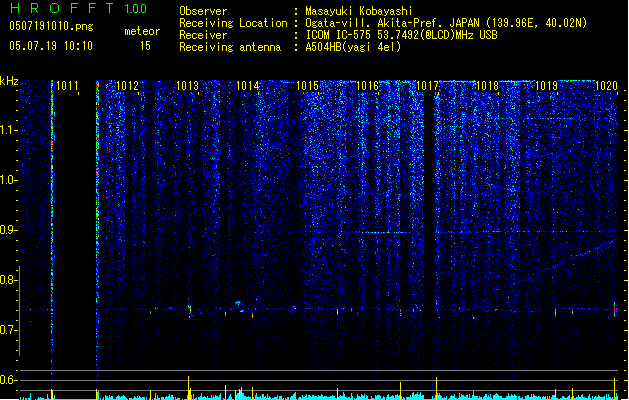Viewport: 629px width, 400px height.
Task: Click the 'Receiving Location' label
Action: click(x=233, y=23)
